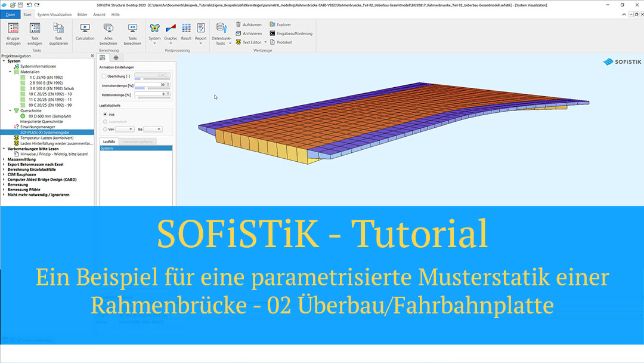Select the Von radio button

[x=106, y=128]
